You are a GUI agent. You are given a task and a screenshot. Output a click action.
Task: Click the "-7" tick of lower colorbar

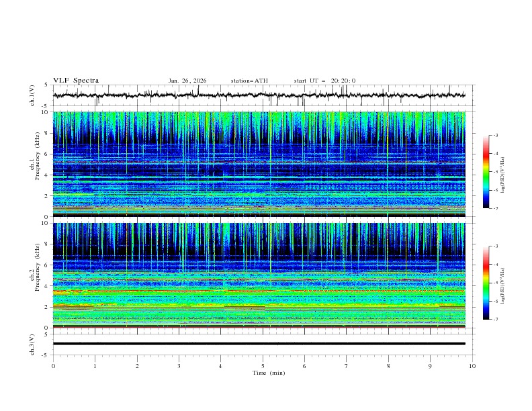(x=495, y=319)
